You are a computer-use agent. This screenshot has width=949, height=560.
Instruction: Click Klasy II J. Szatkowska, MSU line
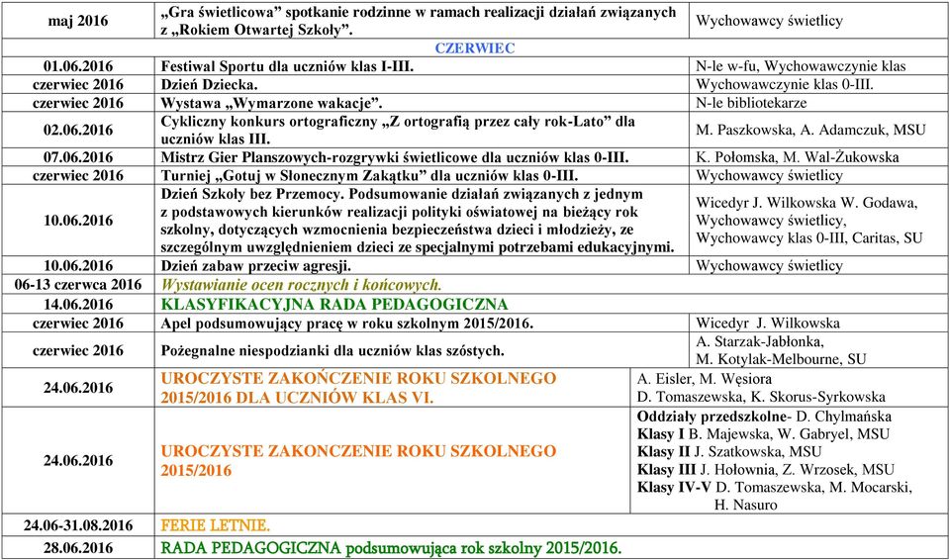coord(729,452)
